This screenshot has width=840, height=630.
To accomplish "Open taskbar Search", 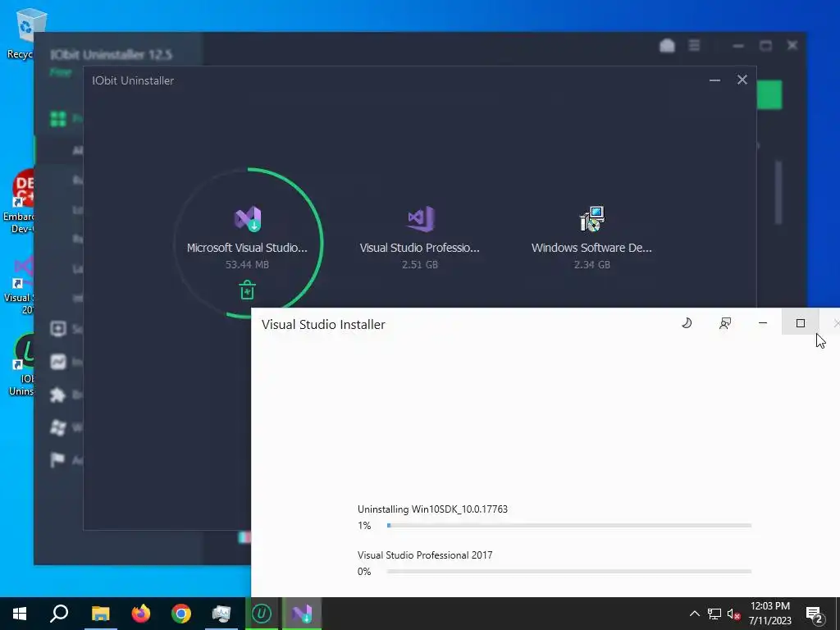I will 59,614.
